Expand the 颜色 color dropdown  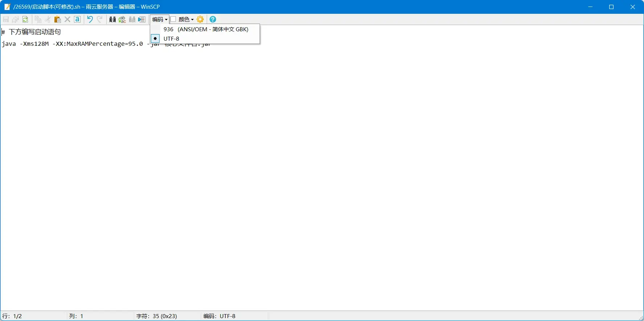[186, 19]
